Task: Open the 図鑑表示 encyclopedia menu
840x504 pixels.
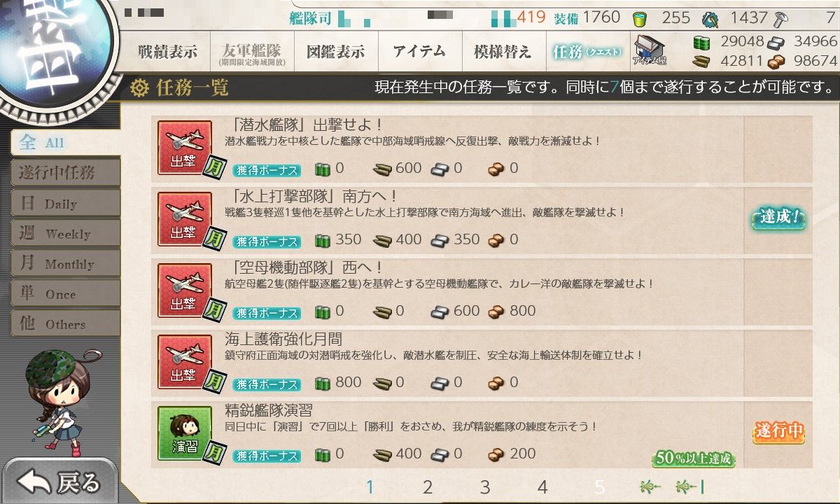Action: click(335, 52)
